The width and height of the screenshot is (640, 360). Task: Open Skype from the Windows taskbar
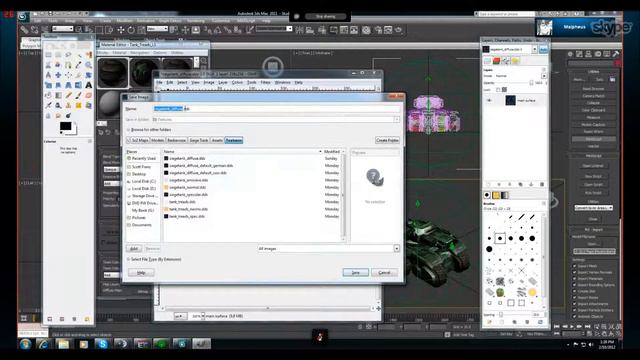(x=102, y=344)
